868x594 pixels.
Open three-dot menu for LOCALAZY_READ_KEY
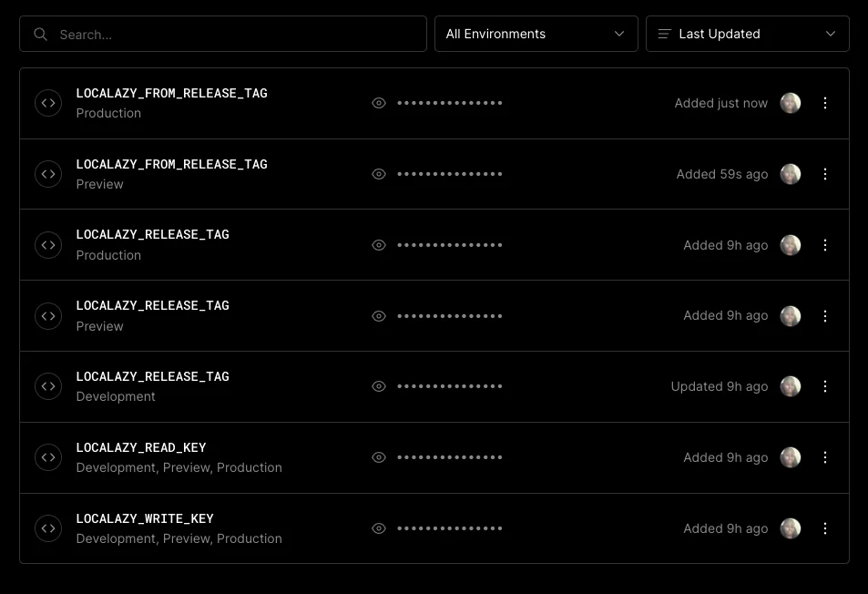click(x=825, y=457)
